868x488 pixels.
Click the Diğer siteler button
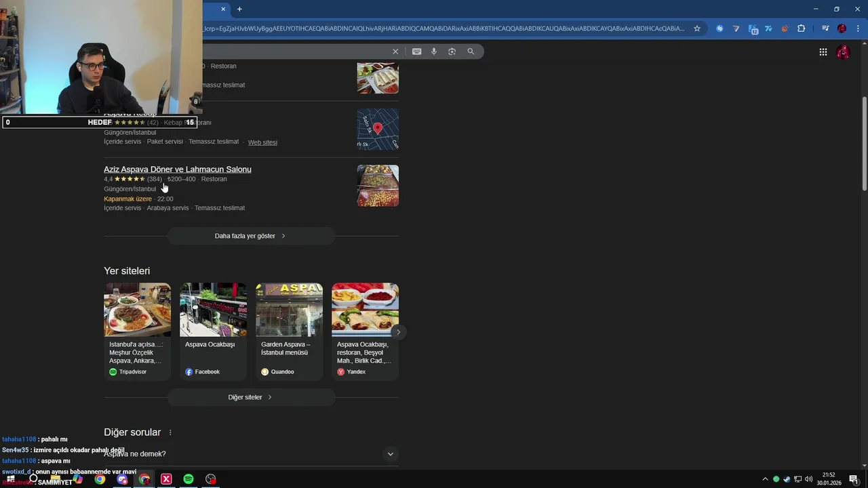coord(250,397)
